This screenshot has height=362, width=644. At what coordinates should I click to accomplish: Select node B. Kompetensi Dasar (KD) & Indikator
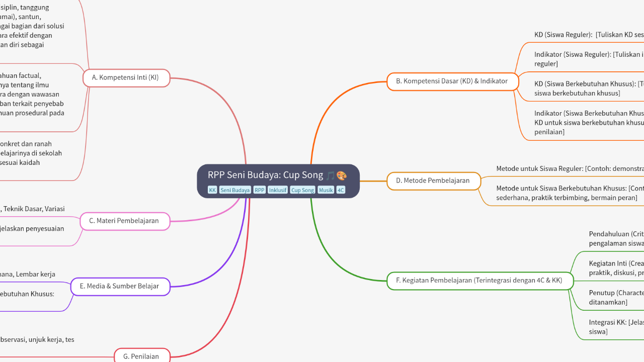coord(453,81)
